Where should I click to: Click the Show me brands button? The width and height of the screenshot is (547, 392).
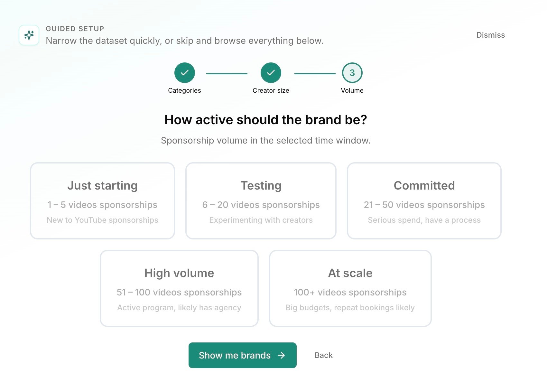pos(243,355)
